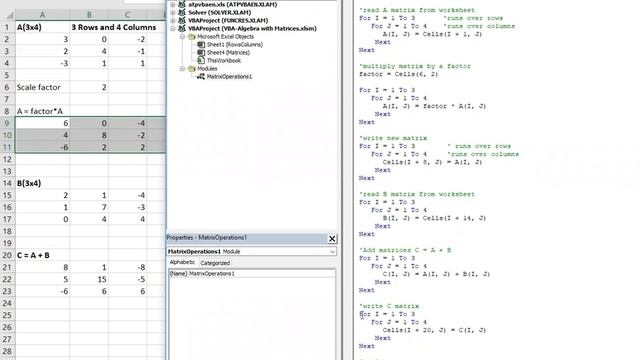Click the 'Scale factor' label cell
This screenshot has height=360, width=640.
click(x=42, y=87)
